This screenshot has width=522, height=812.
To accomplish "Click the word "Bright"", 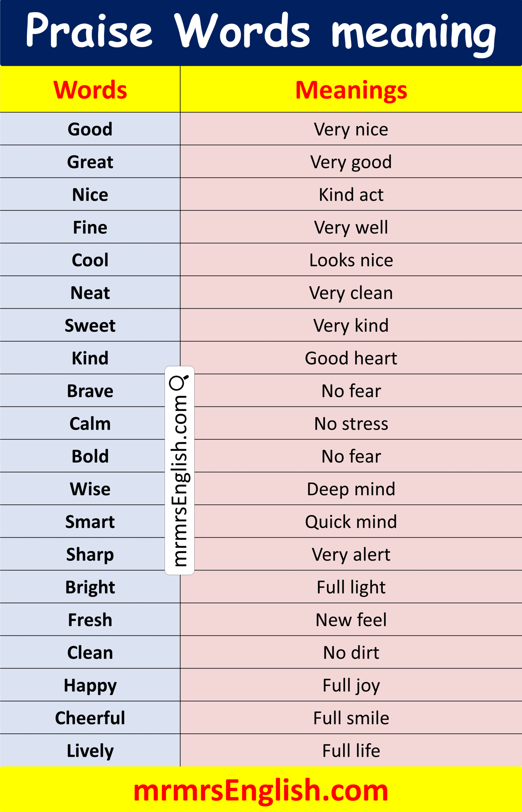I will click(90, 587).
